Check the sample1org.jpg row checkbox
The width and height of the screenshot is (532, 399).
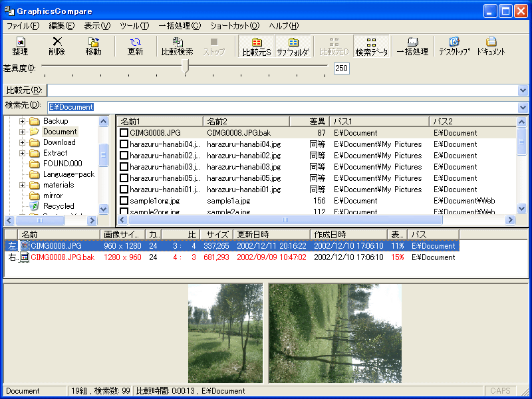[124, 201]
